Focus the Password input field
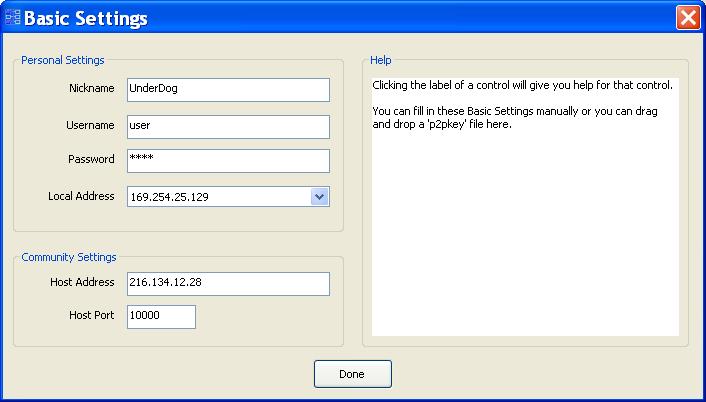Viewport: 706px width, 402px height. (x=228, y=161)
